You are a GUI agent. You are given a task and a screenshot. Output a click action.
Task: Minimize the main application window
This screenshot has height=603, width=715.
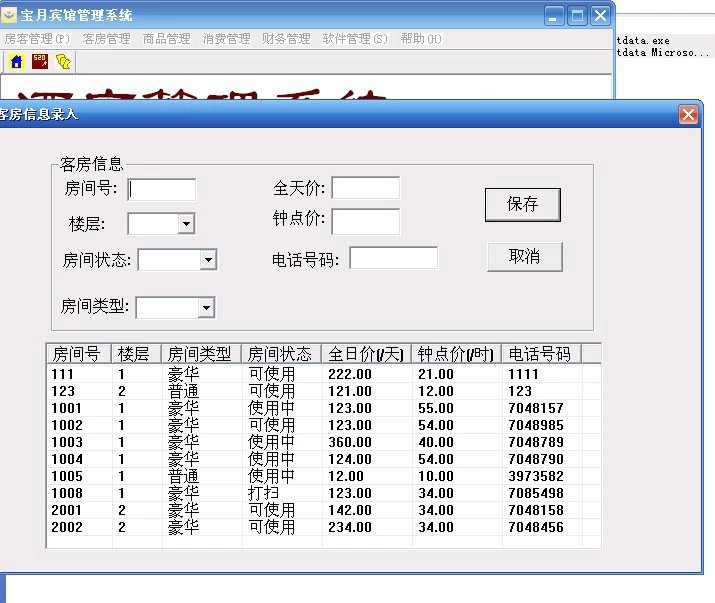pyautogui.click(x=555, y=16)
